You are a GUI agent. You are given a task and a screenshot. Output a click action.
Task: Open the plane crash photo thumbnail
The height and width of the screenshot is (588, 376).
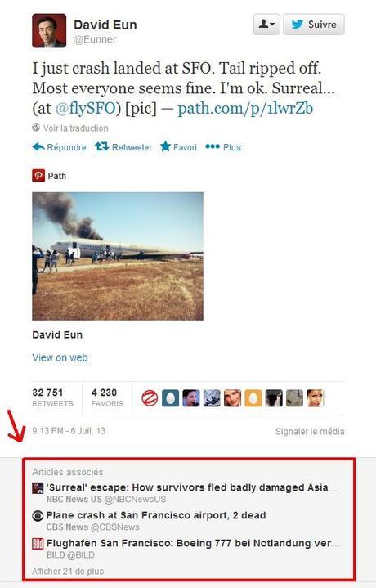point(118,256)
